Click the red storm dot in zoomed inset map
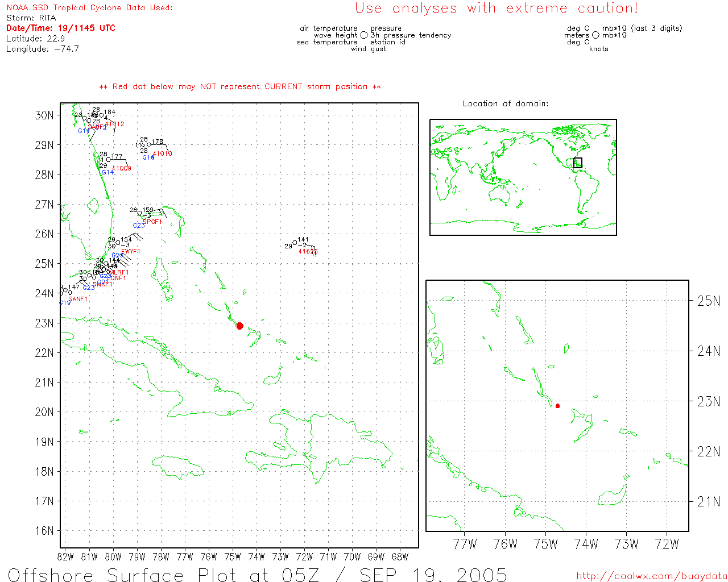This screenshot has width=728, height=582. (x=557, y=406)
